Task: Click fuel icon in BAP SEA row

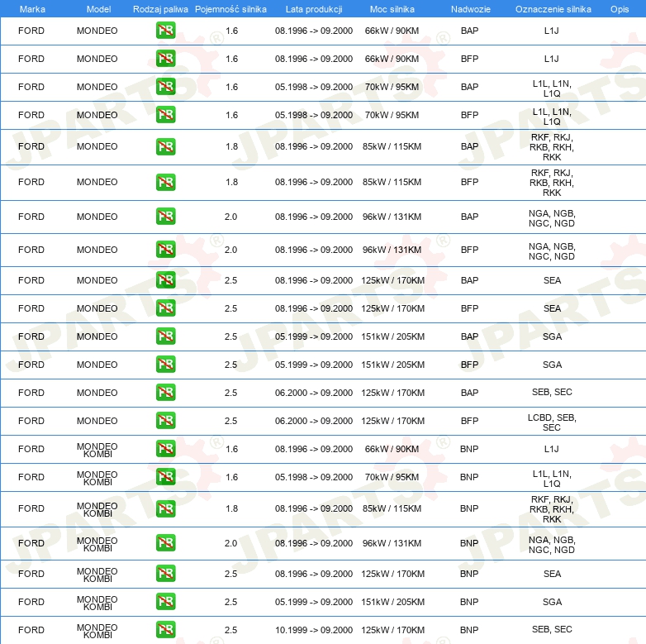Action: point(165,280)
